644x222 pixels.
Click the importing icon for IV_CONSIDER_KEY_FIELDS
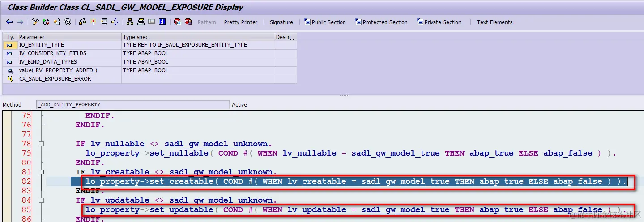point(10,53)
